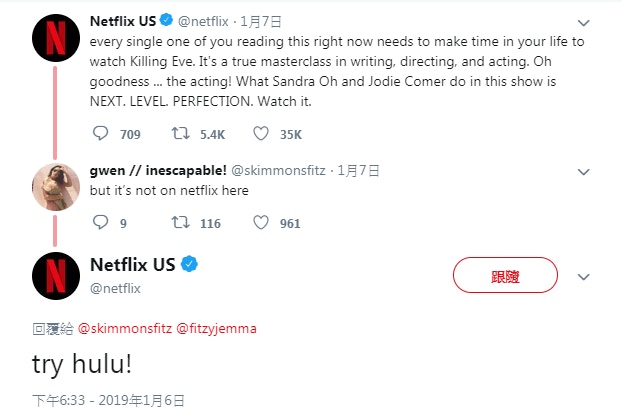The image size is (622, 412).
Task: Like the Netflix Killing Eve tweet
Action: tap(261, 133)
